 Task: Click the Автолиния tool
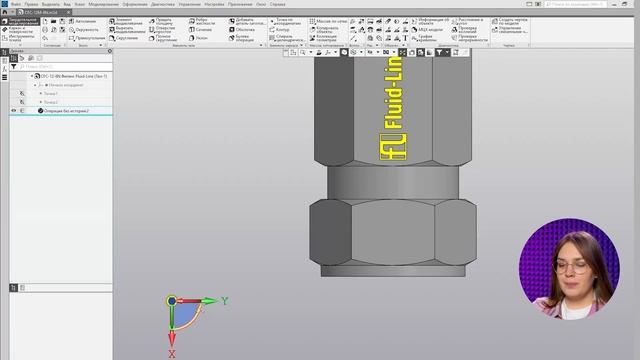click(x=83, y=21)
